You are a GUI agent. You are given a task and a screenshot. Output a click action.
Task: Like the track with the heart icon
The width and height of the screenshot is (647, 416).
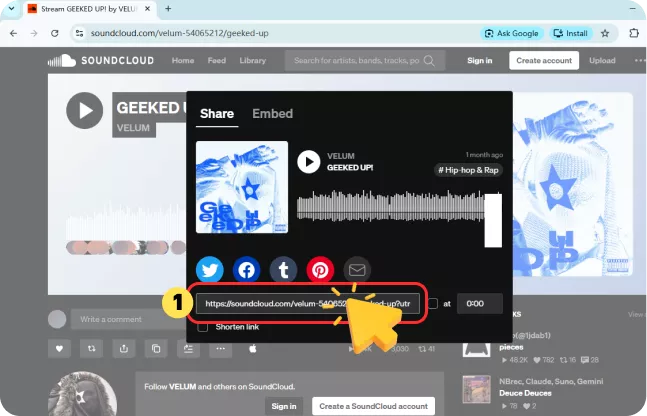59,349
